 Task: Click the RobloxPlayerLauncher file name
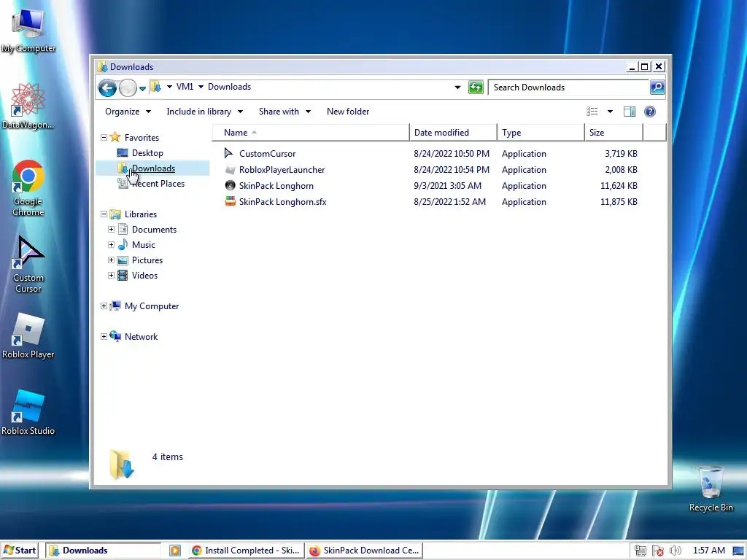pyautogui.click(x=282, y=170)
